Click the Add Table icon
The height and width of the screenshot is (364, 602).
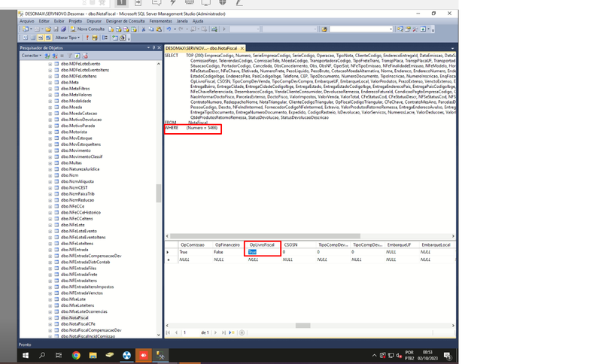pyautogui.click(x=115, y=38)
